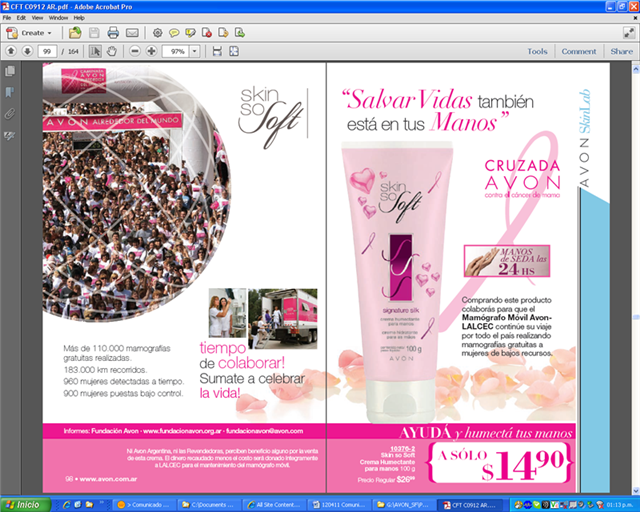Open the Signatures panel

(x=9, y=134)
